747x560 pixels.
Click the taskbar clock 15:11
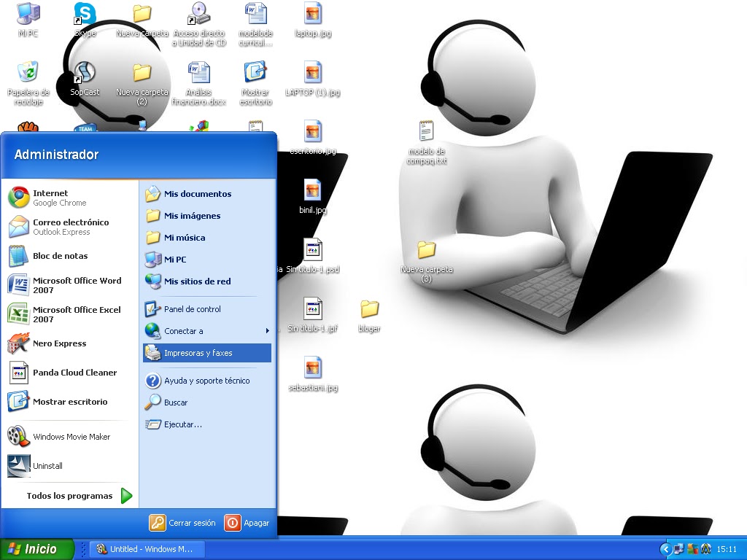pos(727,550)
